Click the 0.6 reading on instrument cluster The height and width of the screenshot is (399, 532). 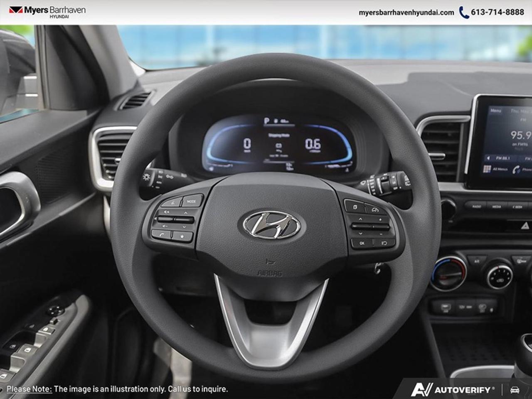click(313, 144)
